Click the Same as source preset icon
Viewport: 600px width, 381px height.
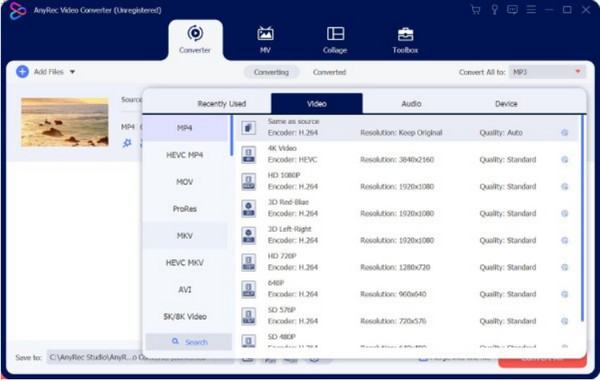click(x=249, y=128)
